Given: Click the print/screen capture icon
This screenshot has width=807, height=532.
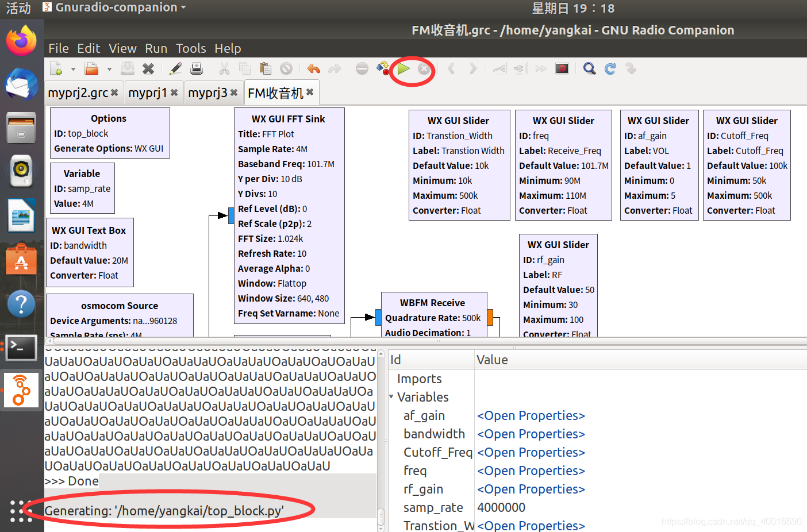Looking at the screenshot, I should pos(197,69).
